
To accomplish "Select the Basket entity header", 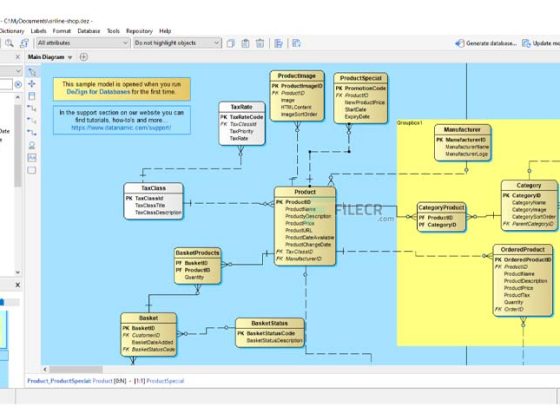I will (x=149, y=318).
